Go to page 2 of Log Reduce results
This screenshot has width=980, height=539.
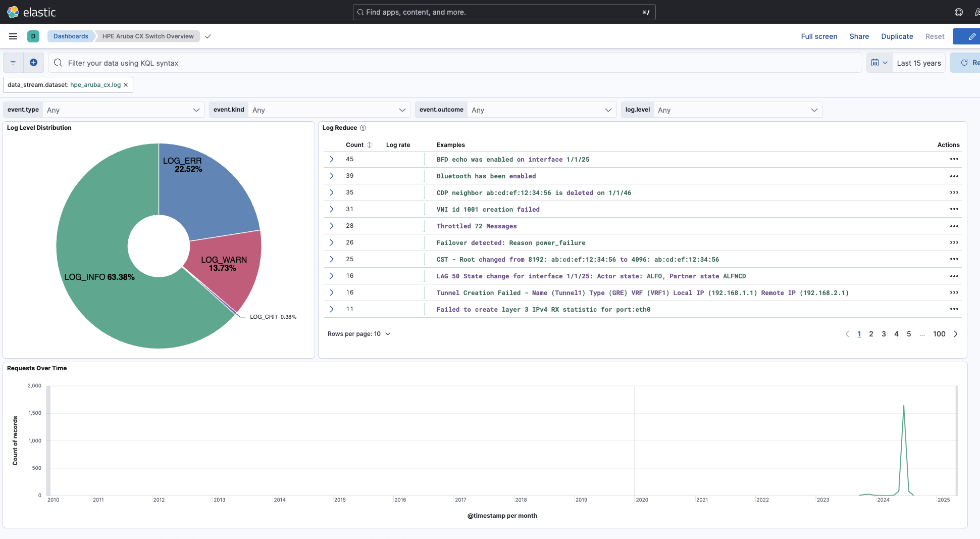pos(871,333)
